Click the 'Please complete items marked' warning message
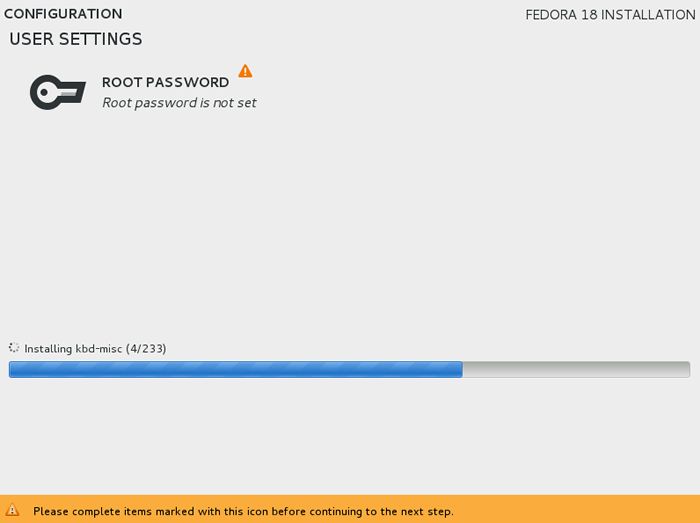The image size is (700, 523). 243,511
